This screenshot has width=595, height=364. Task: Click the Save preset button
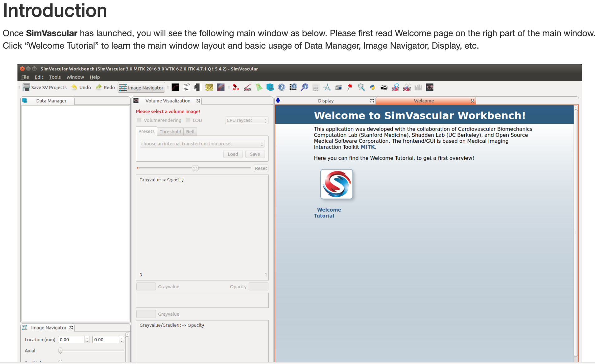tap(255, 154)
